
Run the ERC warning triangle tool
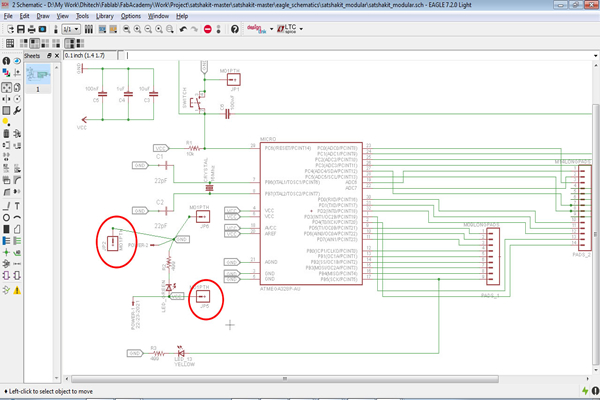pyautogui.click(x=17, y=291)
